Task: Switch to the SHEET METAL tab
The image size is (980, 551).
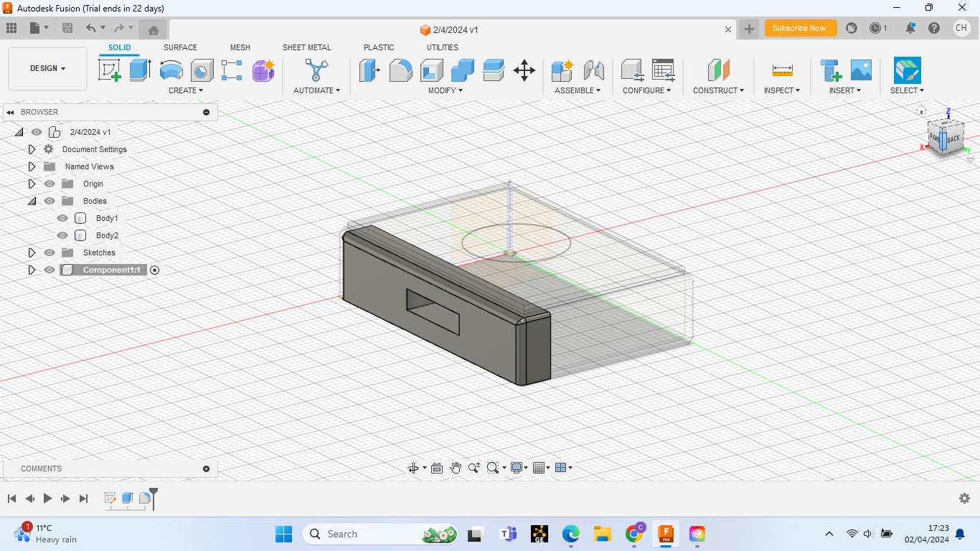Action: [307, 47]
